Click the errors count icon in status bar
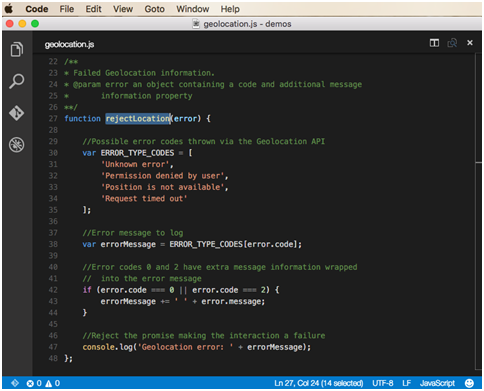Image resolution: width=484 pixels, height=391 pixels. [x=30, y=383]
